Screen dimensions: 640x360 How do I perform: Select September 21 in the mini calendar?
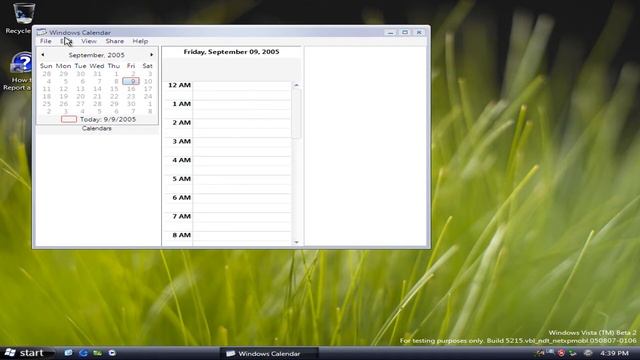coord(97,96)
